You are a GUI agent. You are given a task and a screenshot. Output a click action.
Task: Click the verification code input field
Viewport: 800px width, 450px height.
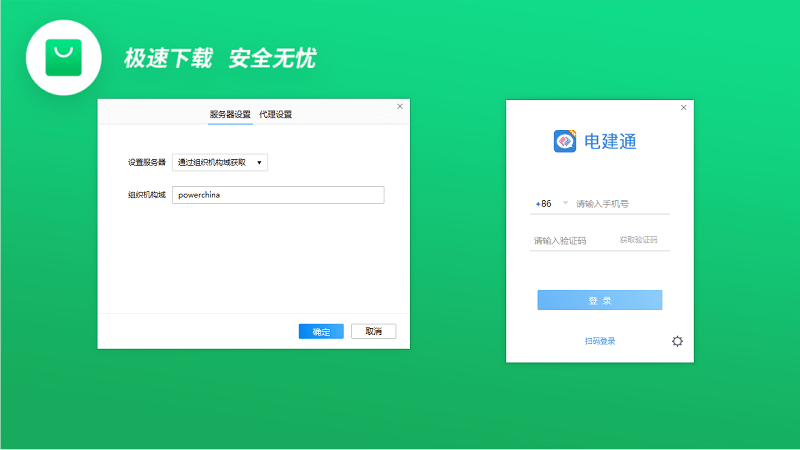(572, 241)
